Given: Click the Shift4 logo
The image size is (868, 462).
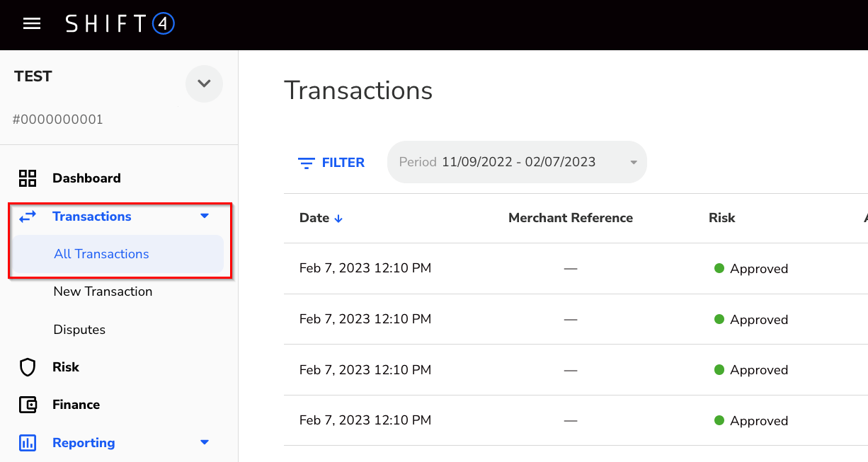Looking at the screenshot, I should tap(120, 23).
